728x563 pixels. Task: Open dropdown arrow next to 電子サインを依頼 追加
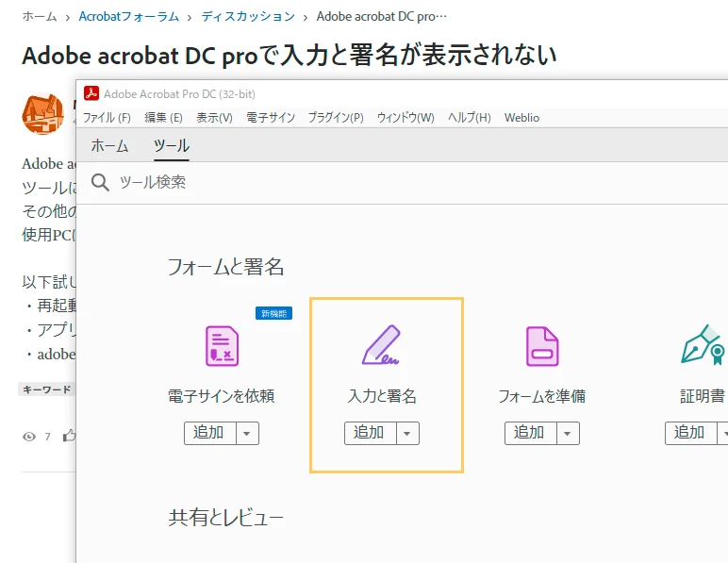[247, 434]
